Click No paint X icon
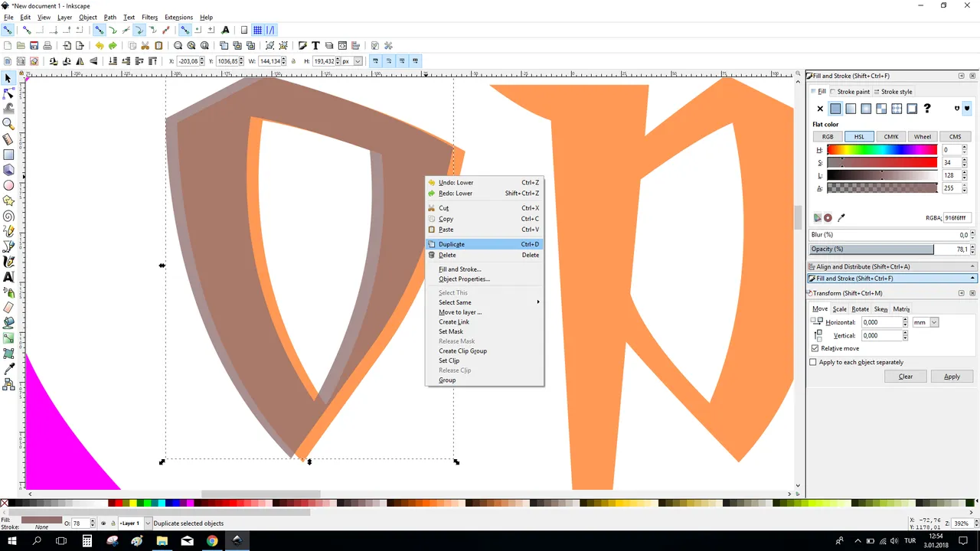 tap(820, 109)
